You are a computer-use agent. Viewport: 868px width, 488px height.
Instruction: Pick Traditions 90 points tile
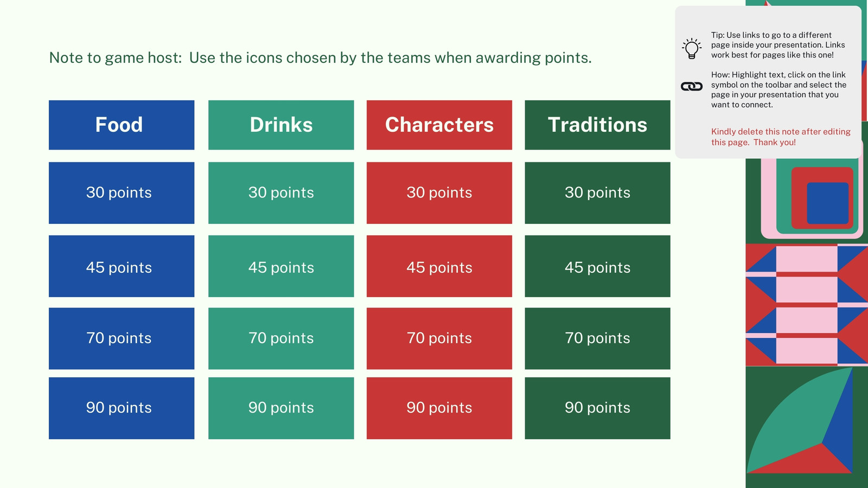coord(597,408)
